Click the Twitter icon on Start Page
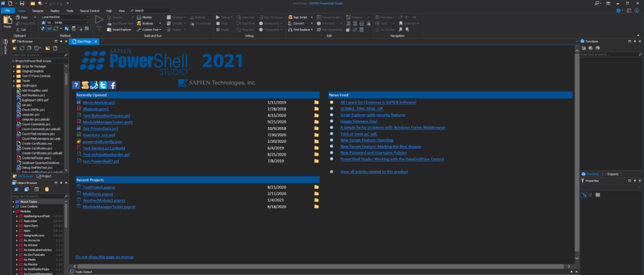644x275 pixels. [103, 85]
